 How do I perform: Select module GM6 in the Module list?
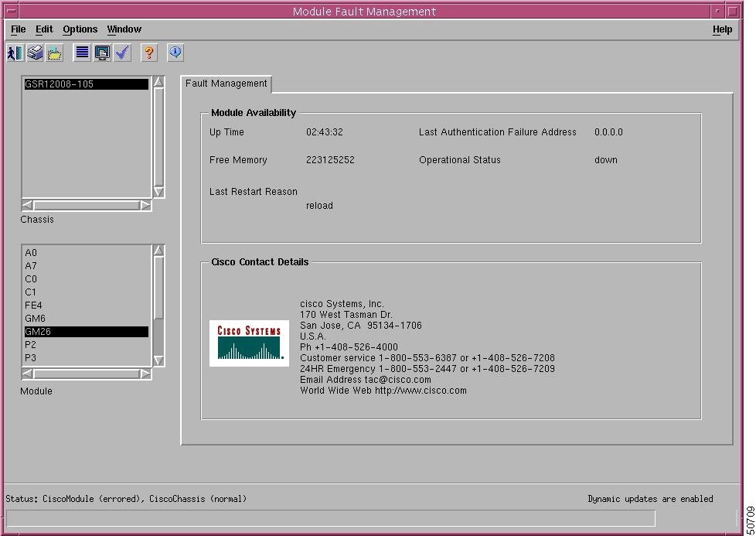(x=87, y=319)
